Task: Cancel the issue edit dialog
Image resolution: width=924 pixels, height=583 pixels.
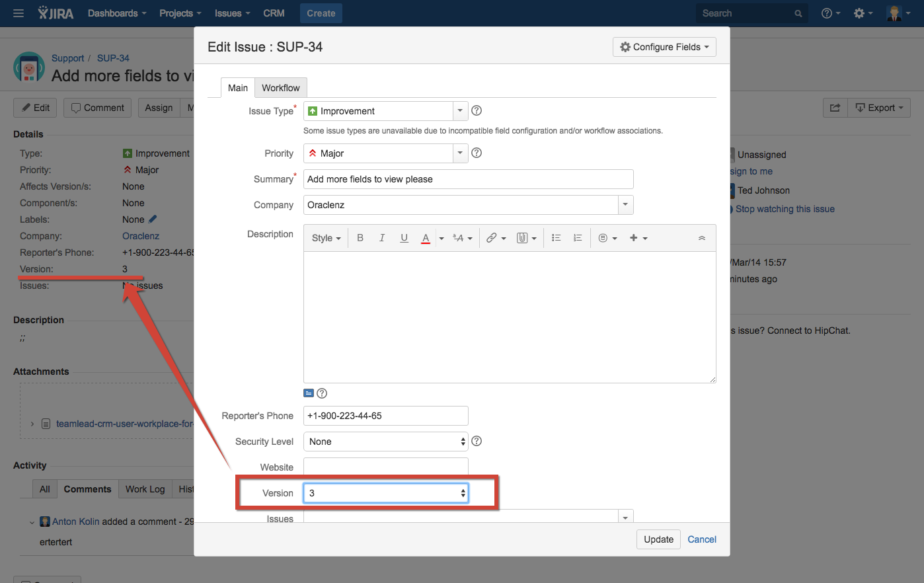Action: 702,539
